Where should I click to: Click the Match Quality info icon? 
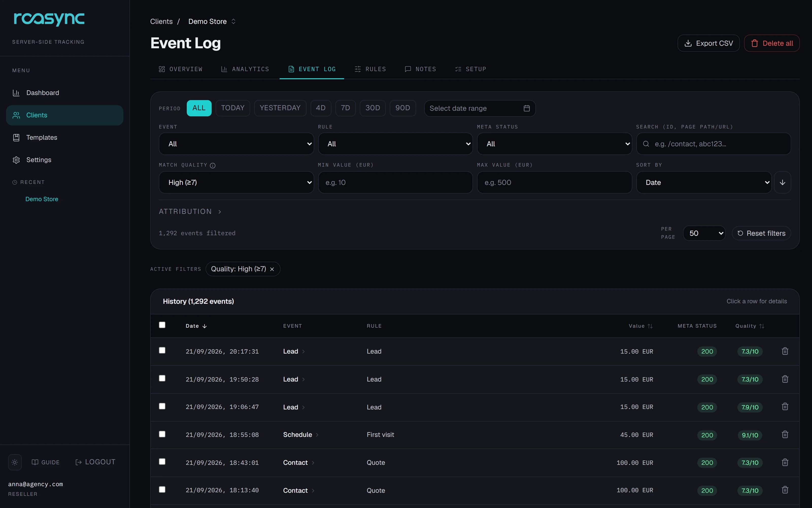213,165
